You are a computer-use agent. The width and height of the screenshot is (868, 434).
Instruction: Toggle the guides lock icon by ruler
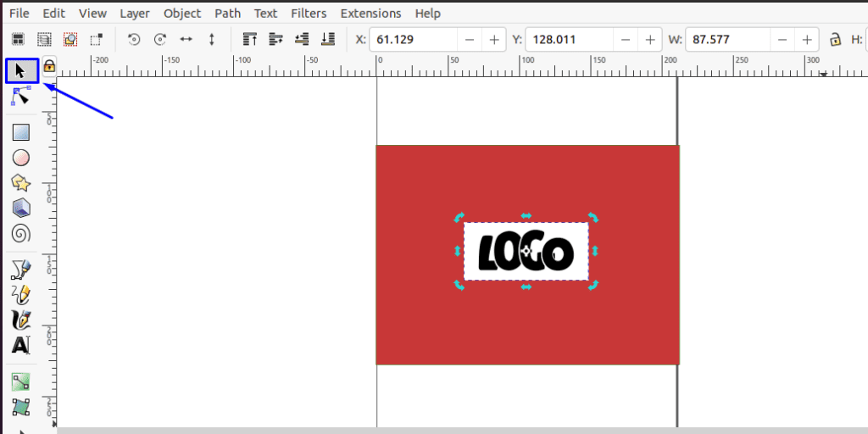click(49, 66)
